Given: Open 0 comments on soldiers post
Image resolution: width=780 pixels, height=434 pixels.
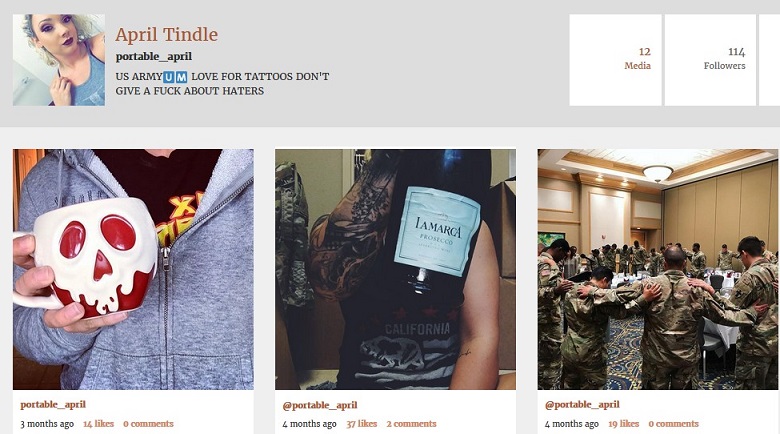Looking at the screenshot, I should [674, 424].
